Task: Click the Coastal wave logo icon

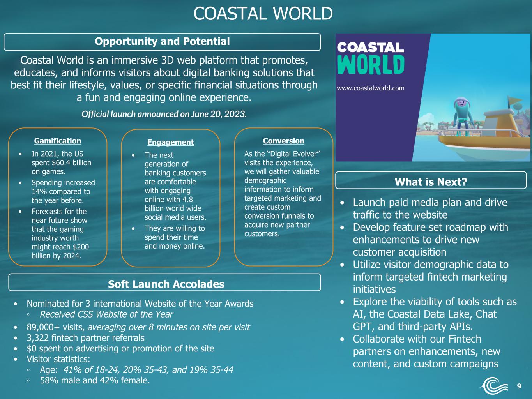Action: tap(494, 386)
